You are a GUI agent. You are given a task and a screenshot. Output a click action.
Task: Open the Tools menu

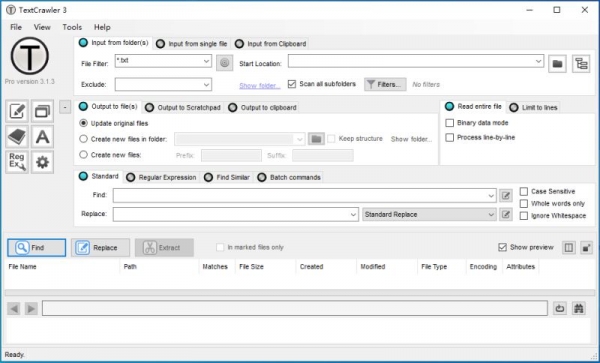point(72,27)
